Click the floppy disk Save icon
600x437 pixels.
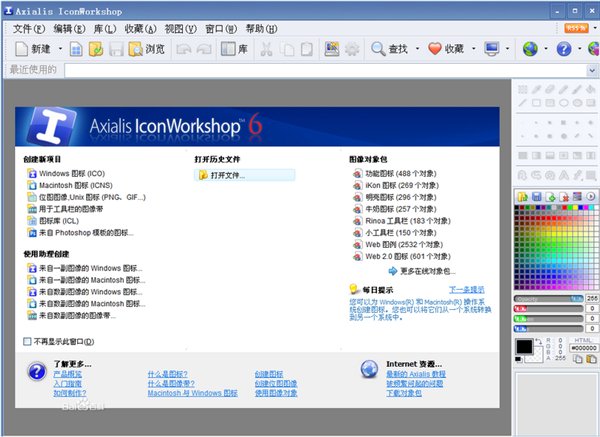pyautogui.click(x=116, y=48)
